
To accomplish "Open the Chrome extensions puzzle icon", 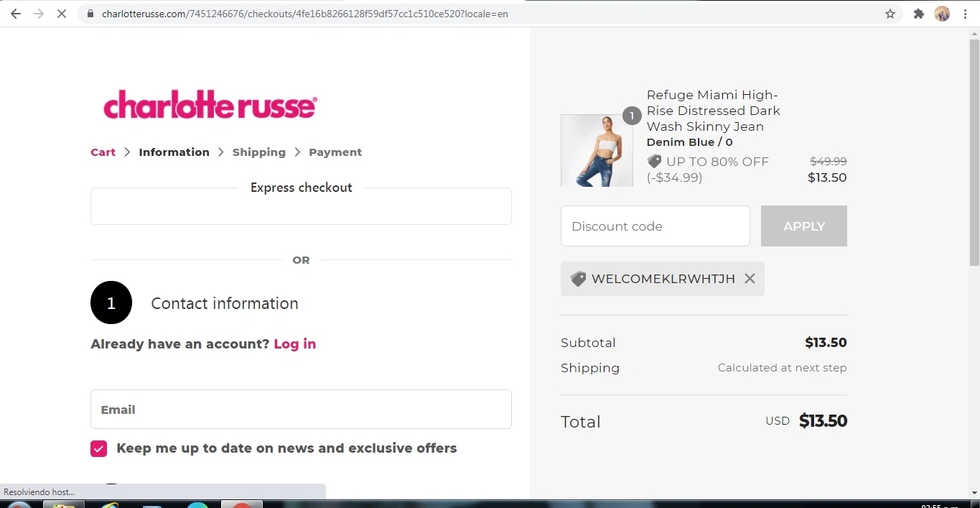I will 918,13.
